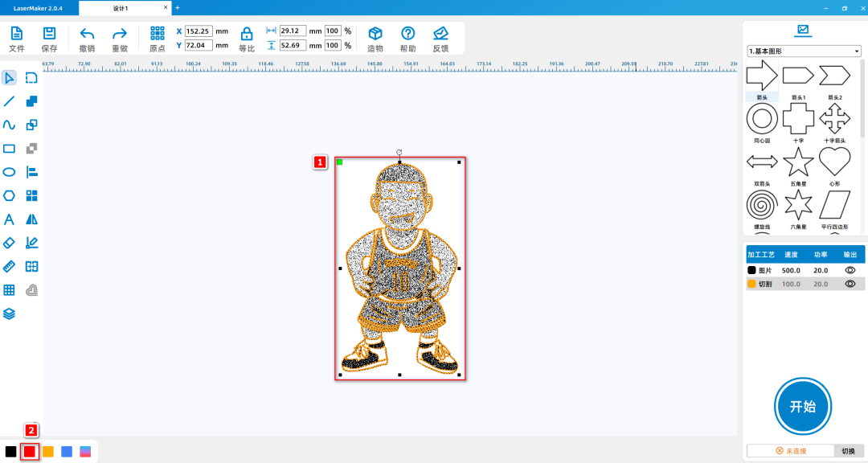Add a new tab with plus button
The width and height of the screenshot is (868, 463).
click(x=178, y=8)
